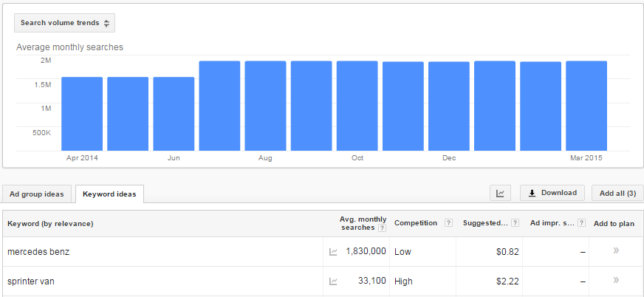Select the Keyword ideas tab

[109, 194]
